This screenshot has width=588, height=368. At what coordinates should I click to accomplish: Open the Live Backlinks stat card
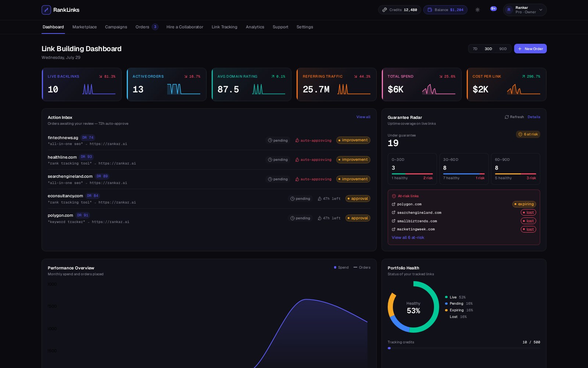click(82, 84)
